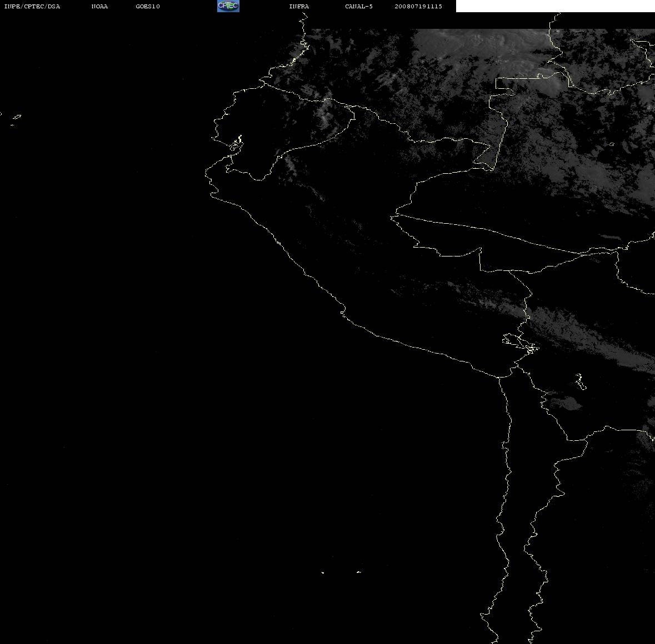Click the two small Pacific islands off Chile
Screen dimensions: 655x644
point(341,572)
